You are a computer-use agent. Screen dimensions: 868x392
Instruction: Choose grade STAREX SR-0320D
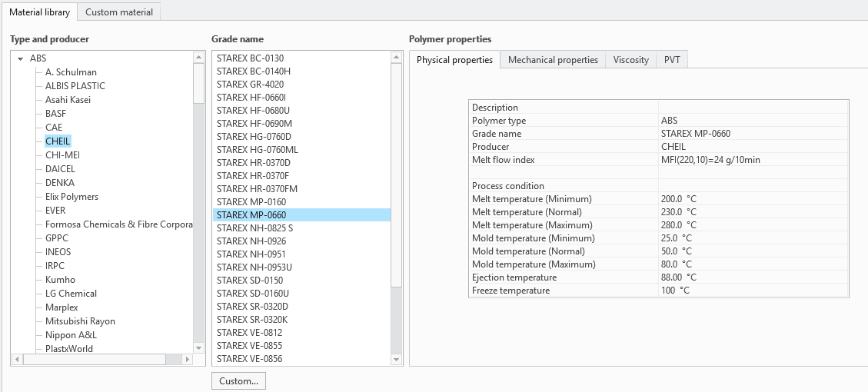301,307
